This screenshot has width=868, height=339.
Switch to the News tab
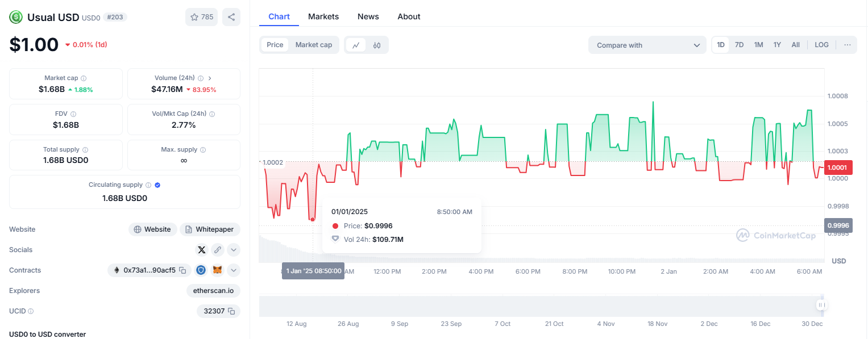[368, 16]
